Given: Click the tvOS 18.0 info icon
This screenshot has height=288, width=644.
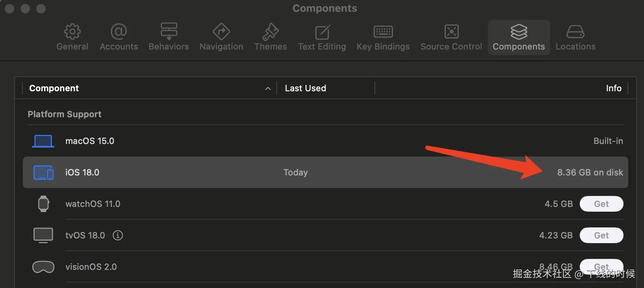Looking at the screenshot, I should [x=118, y=235].
